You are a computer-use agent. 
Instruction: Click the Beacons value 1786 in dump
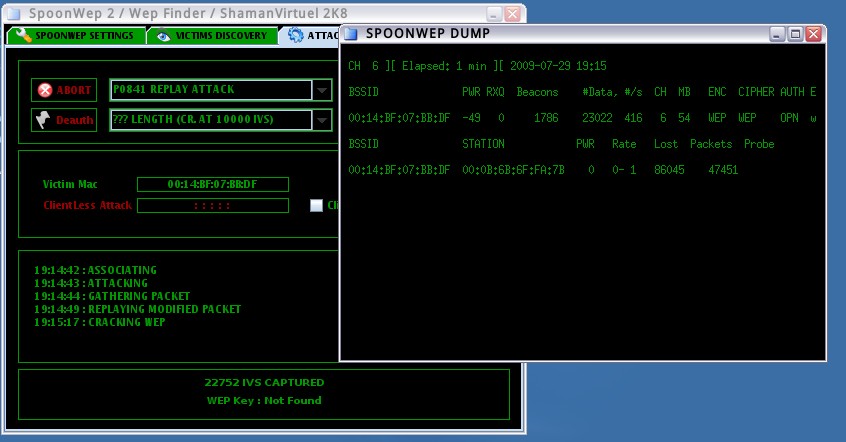click(546, 118)
